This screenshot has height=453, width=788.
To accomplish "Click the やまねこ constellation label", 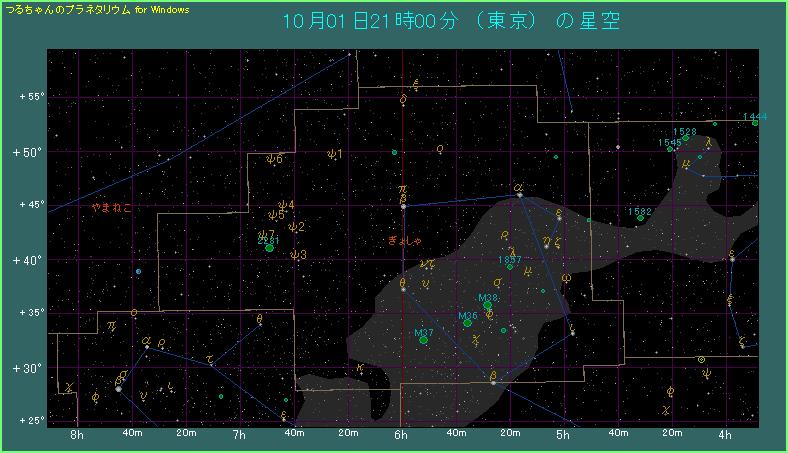I will [110, 208].
